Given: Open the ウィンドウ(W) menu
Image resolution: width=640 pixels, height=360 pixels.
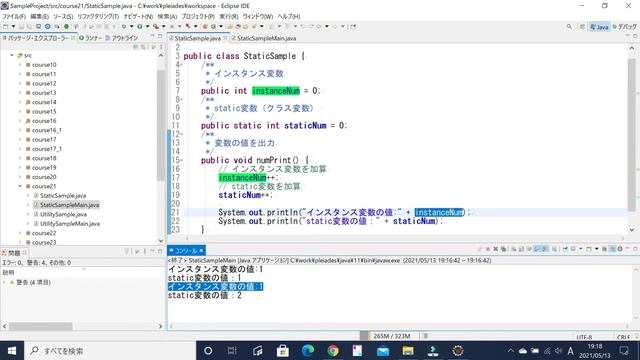Looking at the screenshot, I should [258, 16].
